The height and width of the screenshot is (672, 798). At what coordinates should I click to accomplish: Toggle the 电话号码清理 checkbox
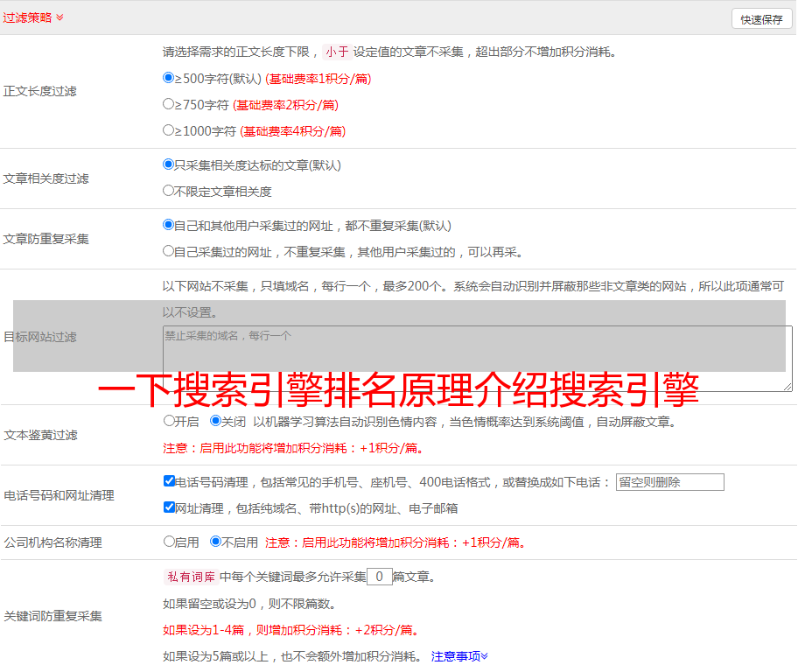tap(169, 481)
